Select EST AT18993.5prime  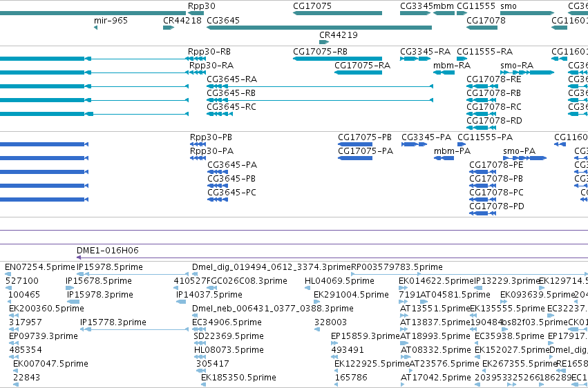coord(435,337)
